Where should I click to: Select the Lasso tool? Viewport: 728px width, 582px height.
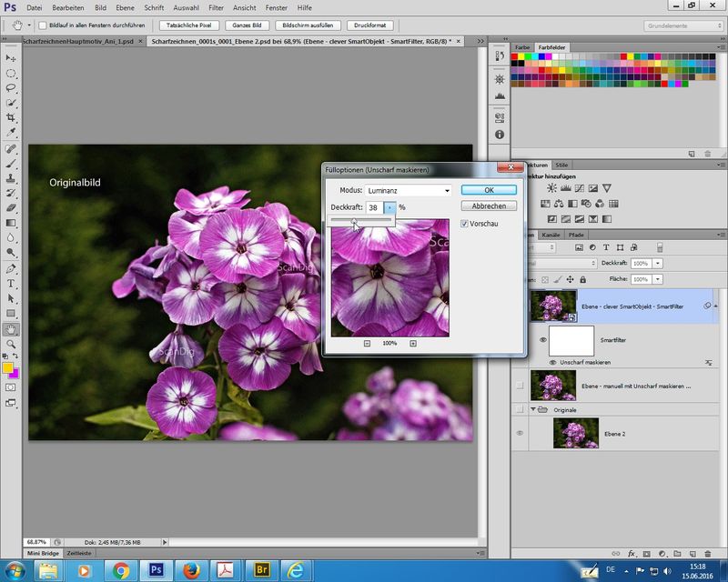click(11, 88)
